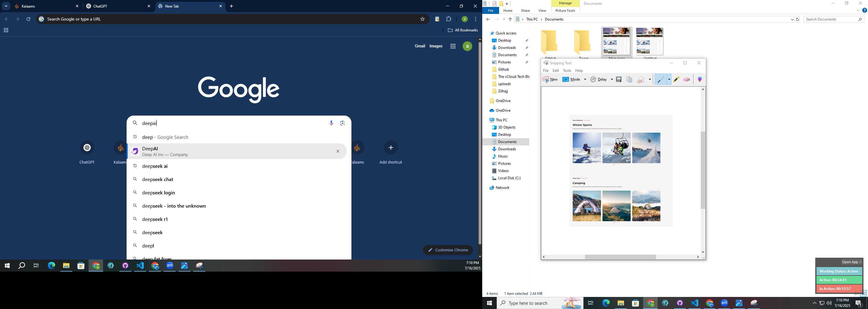Open snip in Paint 3D icon
Viewport: 868px width, 309px height.
tap(700, 80)
